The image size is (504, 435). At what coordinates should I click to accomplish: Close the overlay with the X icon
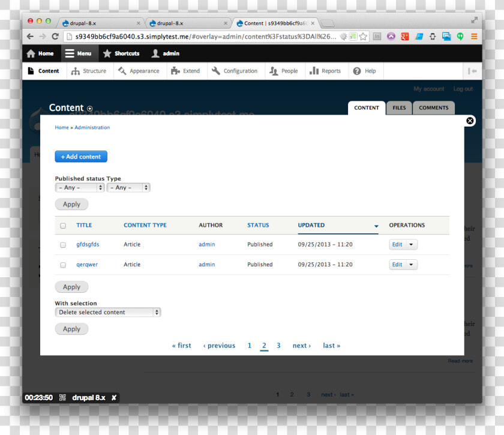(470, 121)
